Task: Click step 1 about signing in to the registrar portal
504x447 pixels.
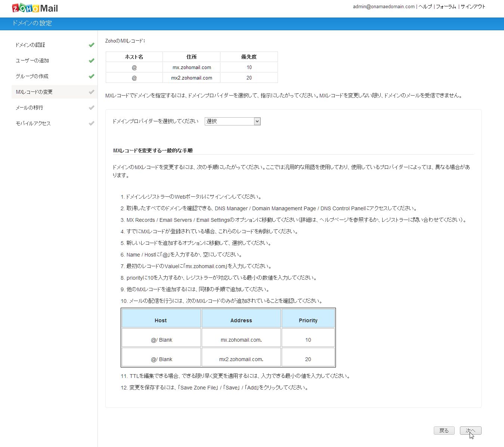Action: click(191, 197)
